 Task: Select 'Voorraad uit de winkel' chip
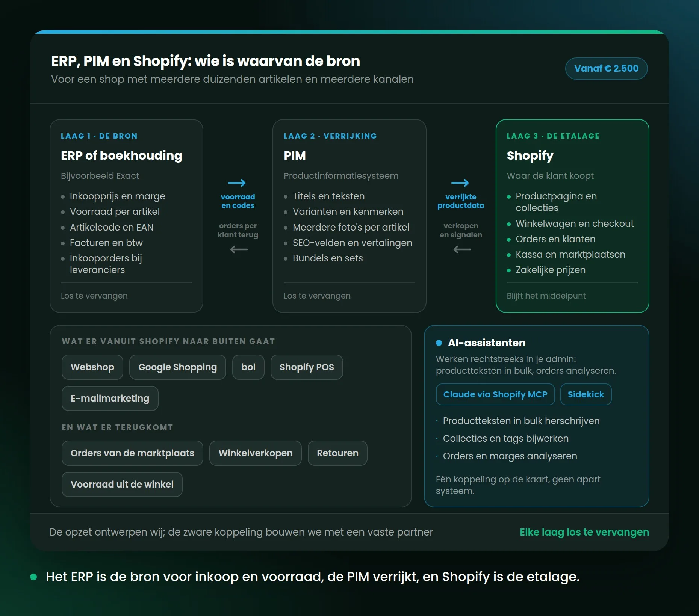coord(122,484)
